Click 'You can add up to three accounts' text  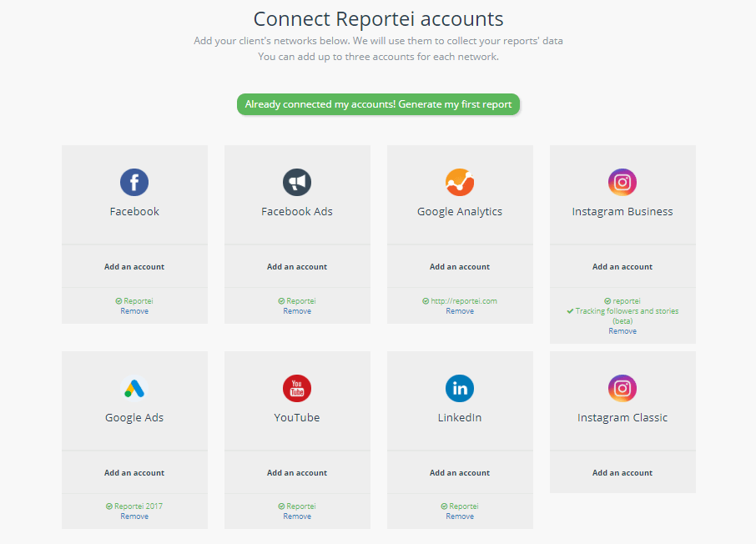(x=379, y=57)
